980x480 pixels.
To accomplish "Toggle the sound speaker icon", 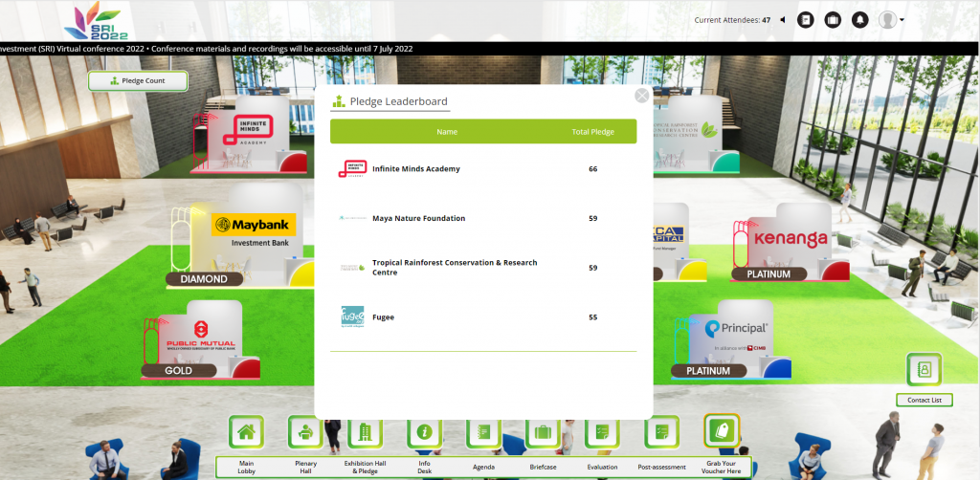I will pyautogui.click(x=783, y=20).
